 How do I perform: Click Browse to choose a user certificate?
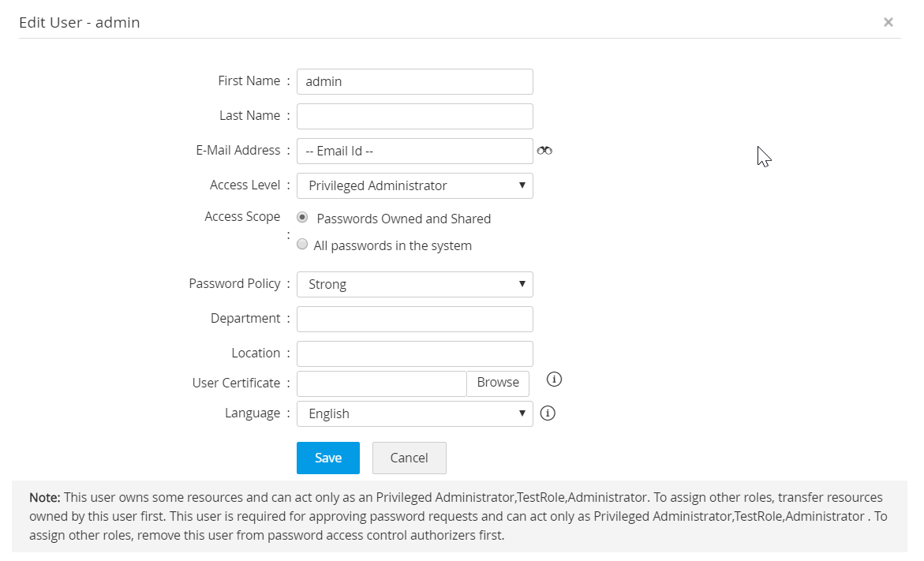click(x=498, y=383)
